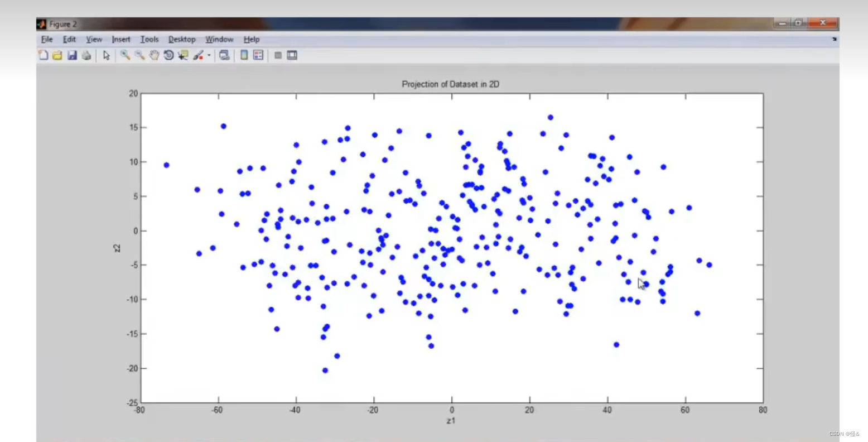Open a file using the folder icon
The height and width of the screenshot is (442, 868).
[57, 55]
